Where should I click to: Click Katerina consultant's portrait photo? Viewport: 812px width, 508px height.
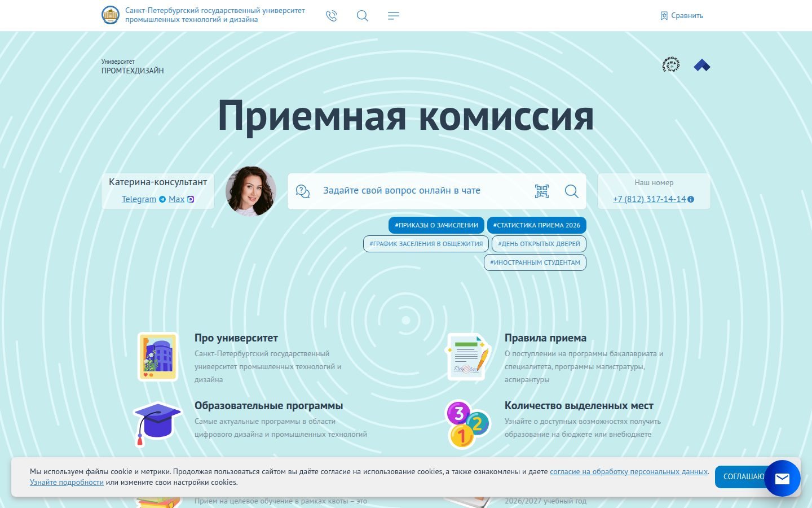click(251, 191)
